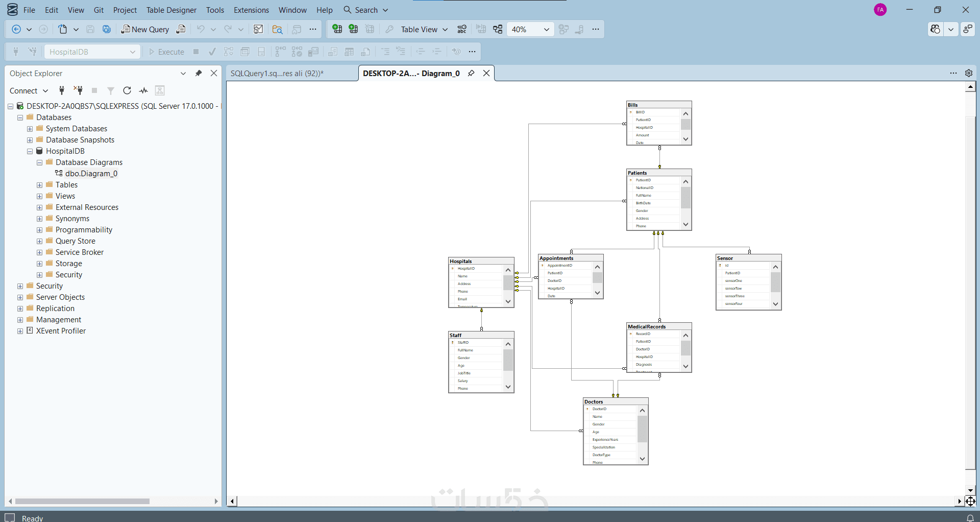Click the Undo arrow icon
Viewport: 980px width, 522px height.
pyautogui.click(x=201, y=29)
